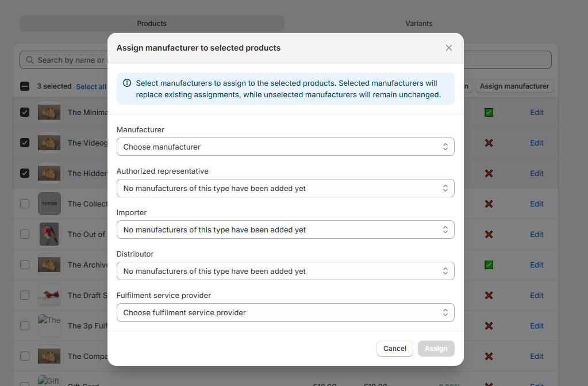
Task: Deselect all via the 3 selected checkbox
Action: coord(25,86)
